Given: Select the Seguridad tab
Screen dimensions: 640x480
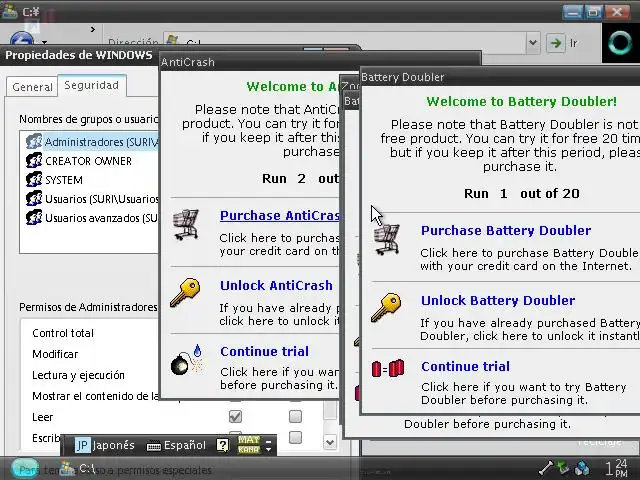Looking at the screenshot, I should pyautogui.click(x=91, y=85).
